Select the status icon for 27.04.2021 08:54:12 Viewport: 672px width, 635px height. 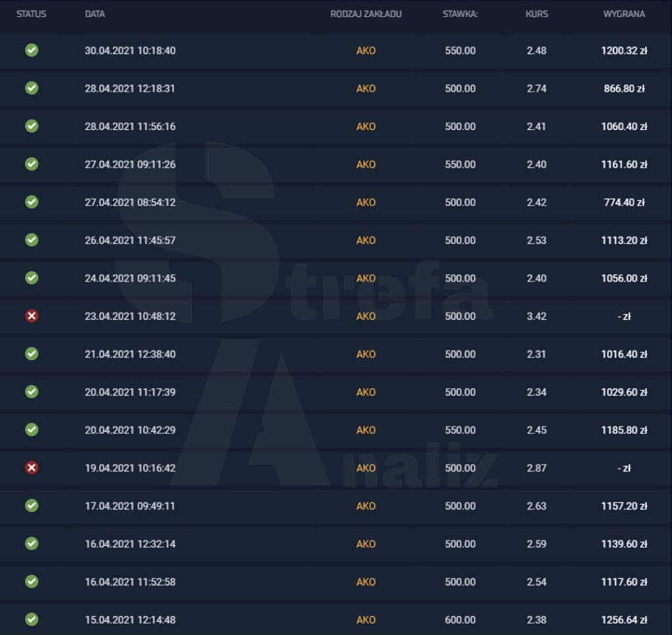click(x=31, y=202)
